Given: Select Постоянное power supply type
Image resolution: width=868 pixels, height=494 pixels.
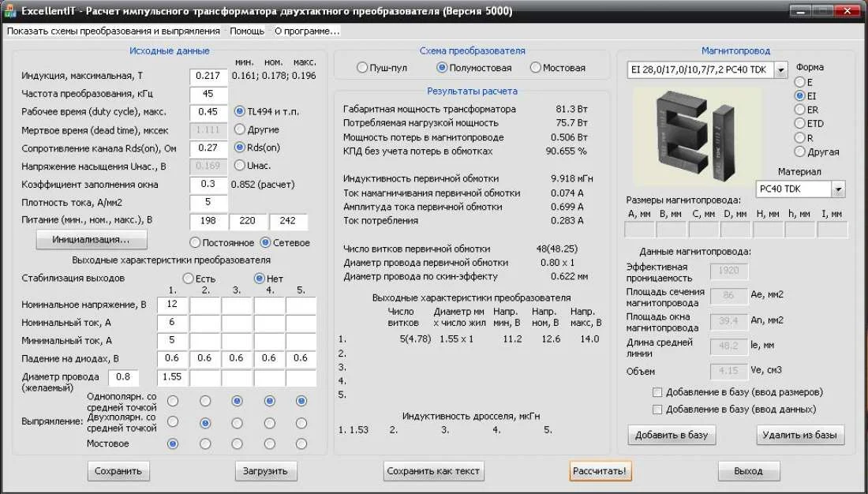Looking at the screenshot, I should tap(196, 243).
